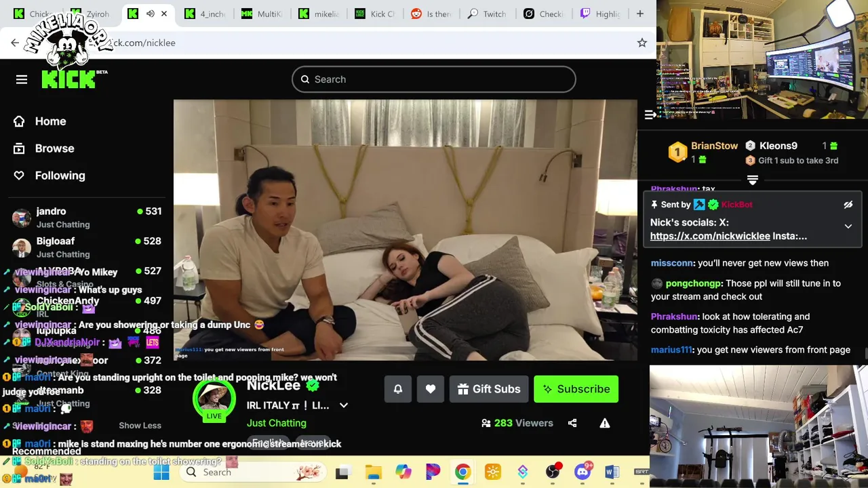Image resolution: width=868 pixels, height=488 pixels.
Task: Switch to the Twitch search tab
Action: click(488, 14)
